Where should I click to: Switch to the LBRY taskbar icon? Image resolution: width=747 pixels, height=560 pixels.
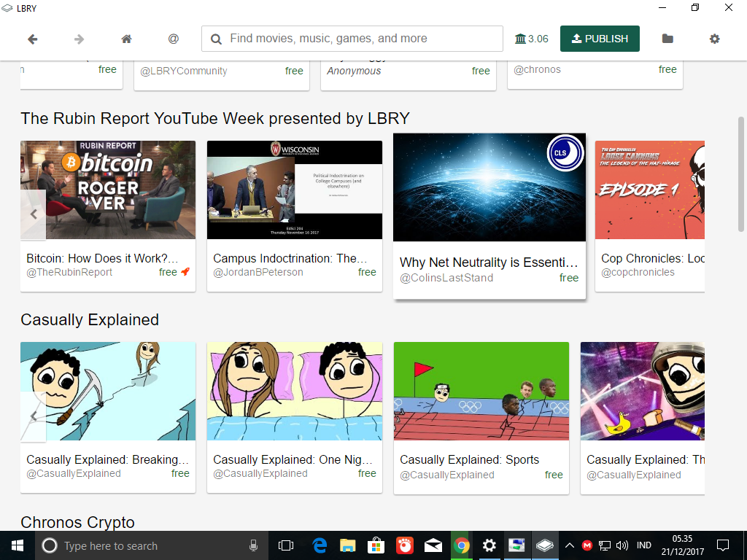tap(544, 545)
